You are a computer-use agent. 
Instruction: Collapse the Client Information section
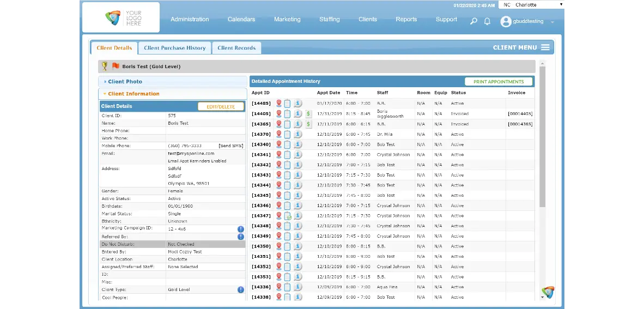pyautogui.click(x=172, y=94)
